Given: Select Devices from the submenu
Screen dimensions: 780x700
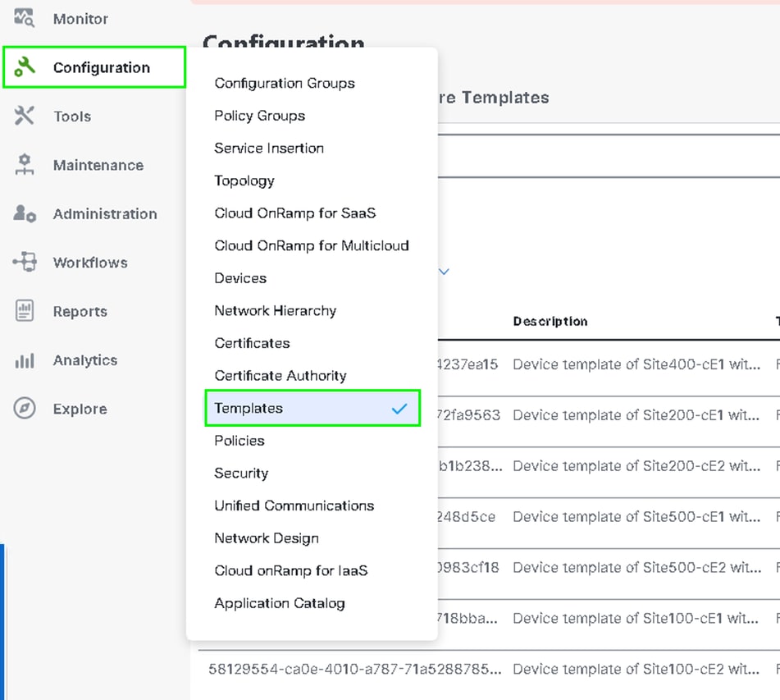Looking at the screenshot, I should (x=240, y=278).
